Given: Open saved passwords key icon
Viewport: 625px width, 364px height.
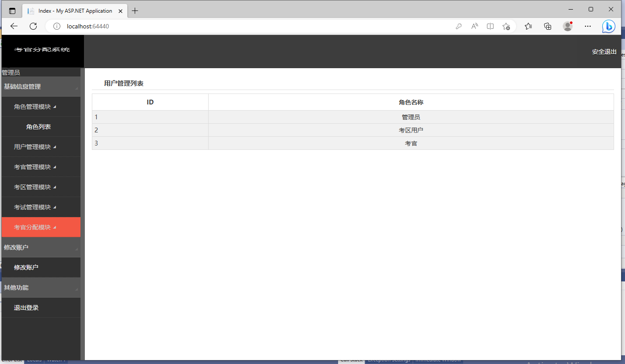Looking at the screenshot, I should (459, 26).
